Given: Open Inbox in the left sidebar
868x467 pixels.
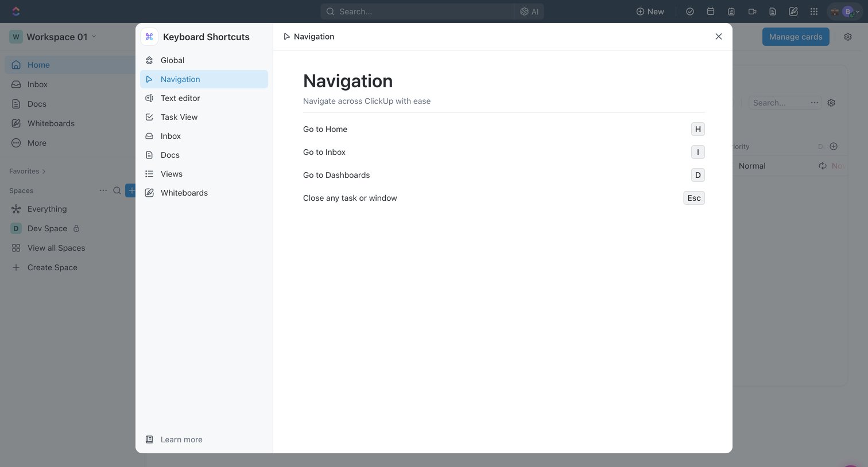Looking at the screenshot, I should (70, 84).
